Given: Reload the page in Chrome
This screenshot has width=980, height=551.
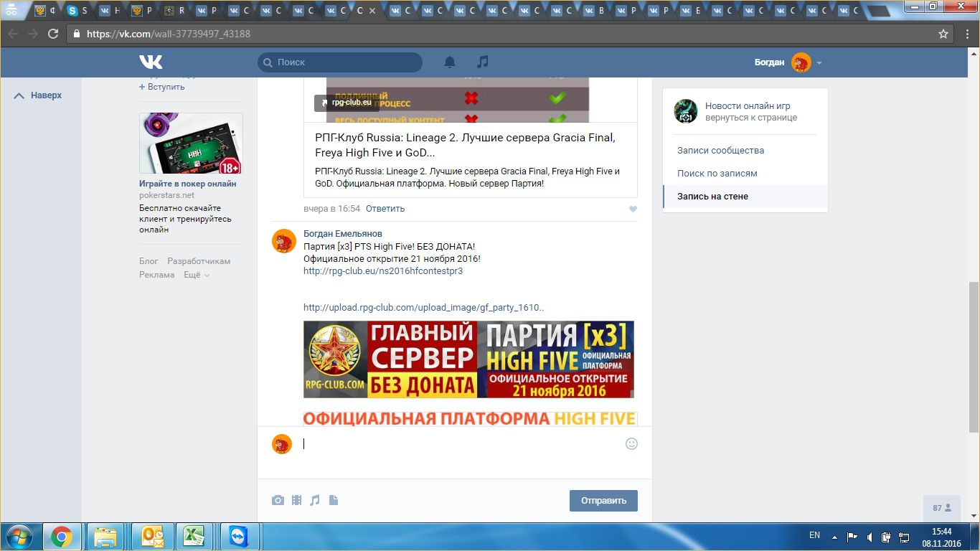Looking at the screenshot, I should click(53, 34).
